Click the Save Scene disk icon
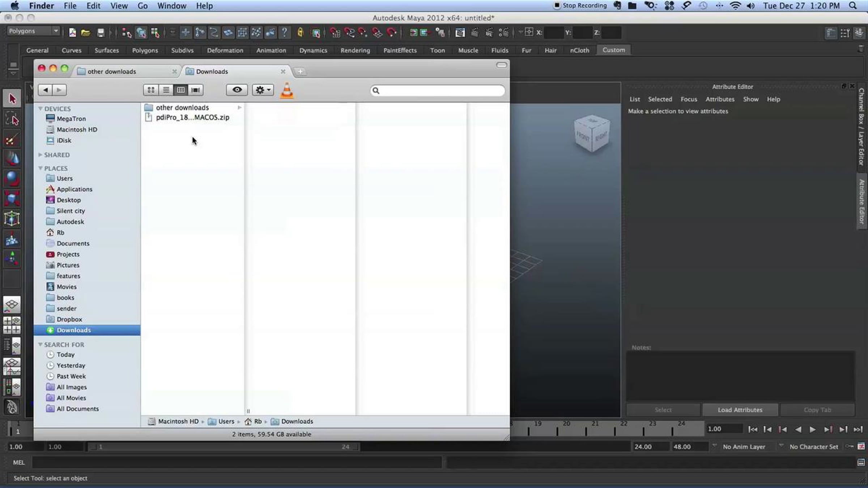868x488 pixels. pyautogui.click(x=101, y=33)
